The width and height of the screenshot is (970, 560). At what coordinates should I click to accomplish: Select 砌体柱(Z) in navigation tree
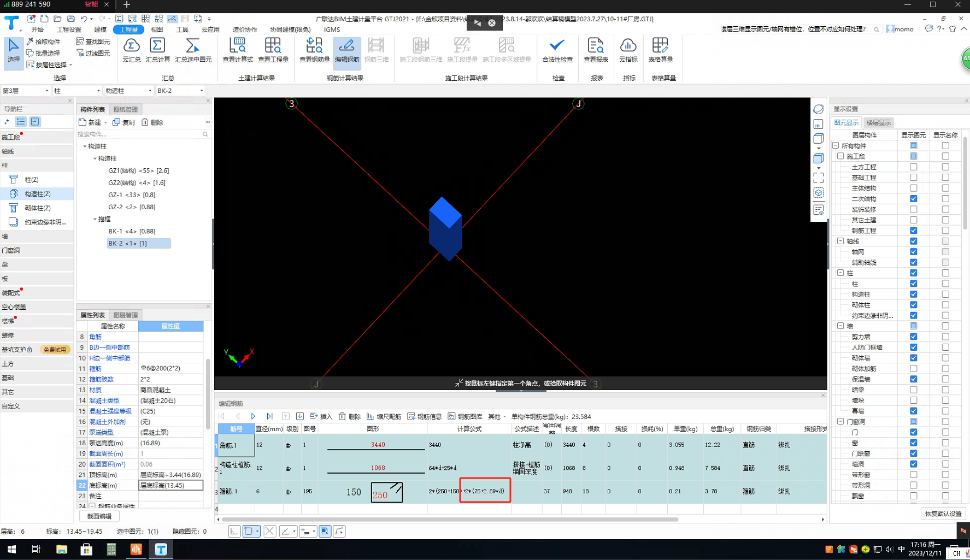click(37, 208)
